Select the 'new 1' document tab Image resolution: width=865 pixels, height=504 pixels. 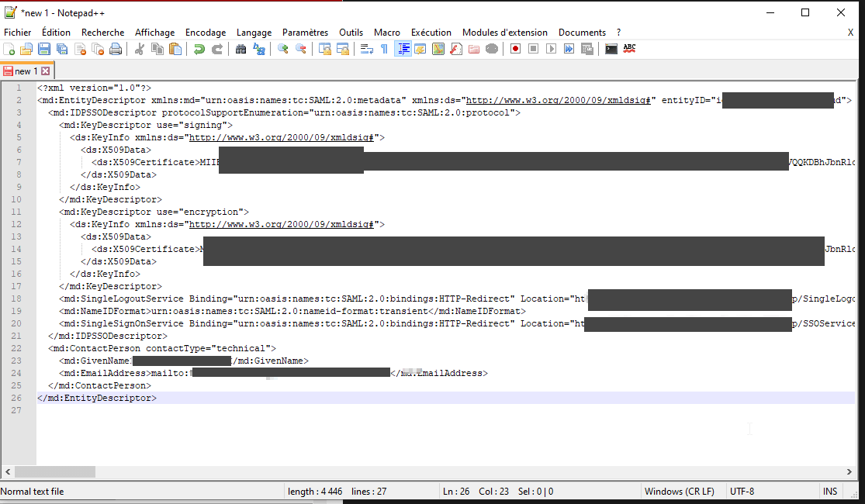point(26,71)
